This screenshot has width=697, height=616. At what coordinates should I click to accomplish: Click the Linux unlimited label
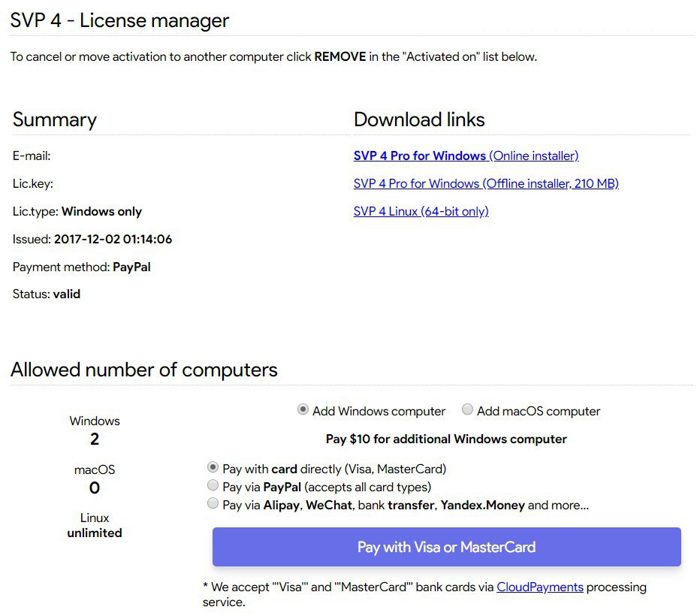point(95,533)
